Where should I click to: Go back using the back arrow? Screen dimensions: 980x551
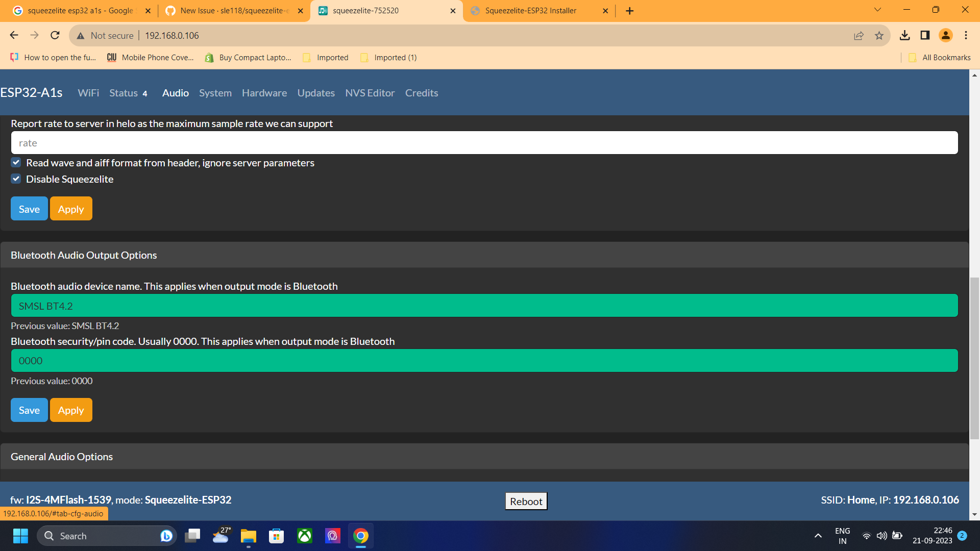coord(14,35)
